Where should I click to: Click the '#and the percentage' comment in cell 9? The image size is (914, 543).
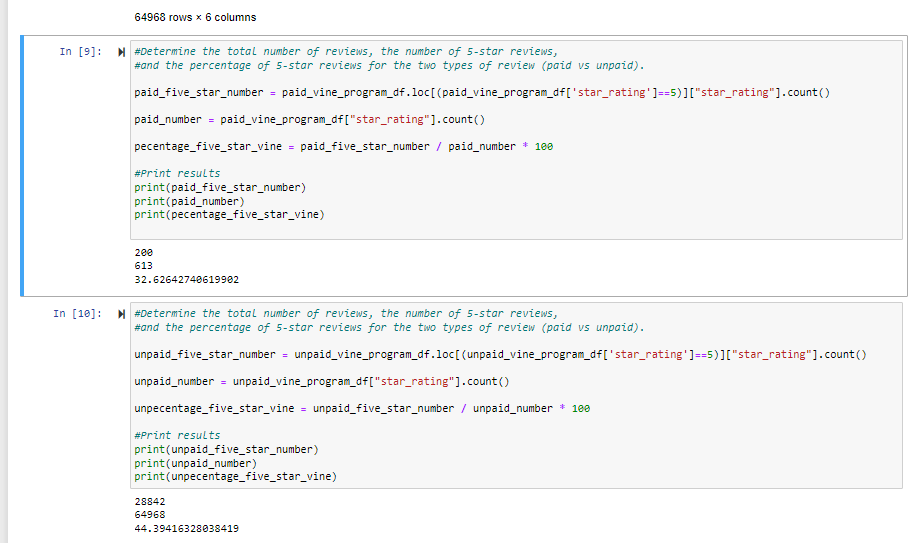click(x=389, y=66)
